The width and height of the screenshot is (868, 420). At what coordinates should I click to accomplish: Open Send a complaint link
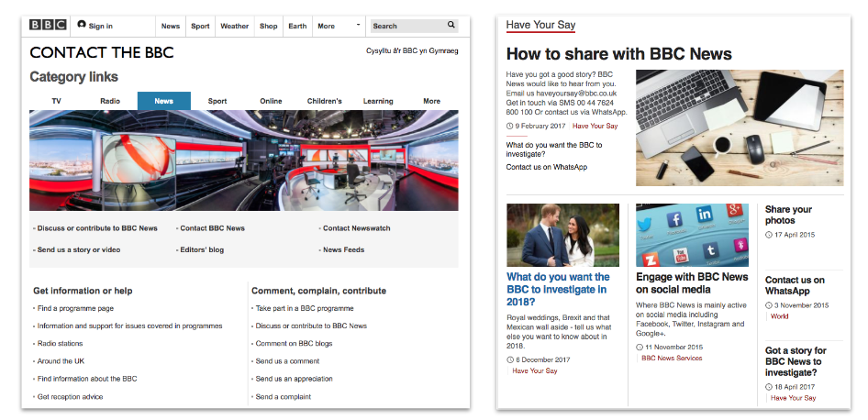[284, 397]
